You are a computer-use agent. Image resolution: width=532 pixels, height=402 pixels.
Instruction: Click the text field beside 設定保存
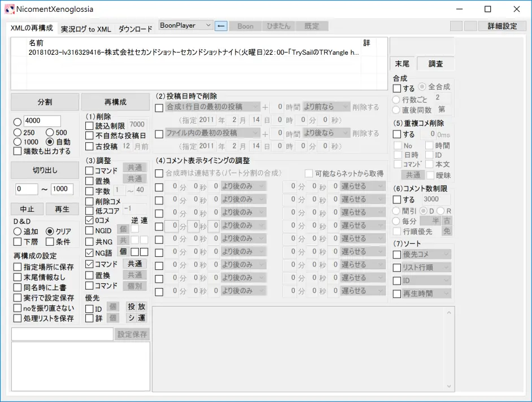coord(63,334)
